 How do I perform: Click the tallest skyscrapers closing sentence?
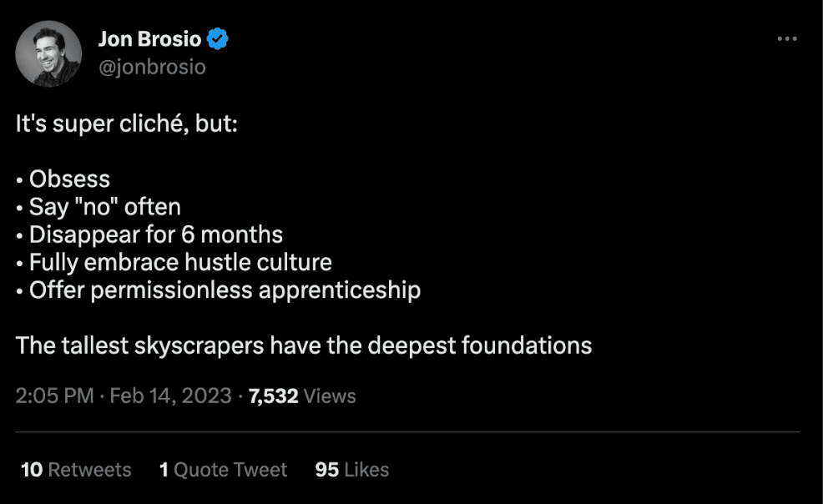[x=304, y=345]
